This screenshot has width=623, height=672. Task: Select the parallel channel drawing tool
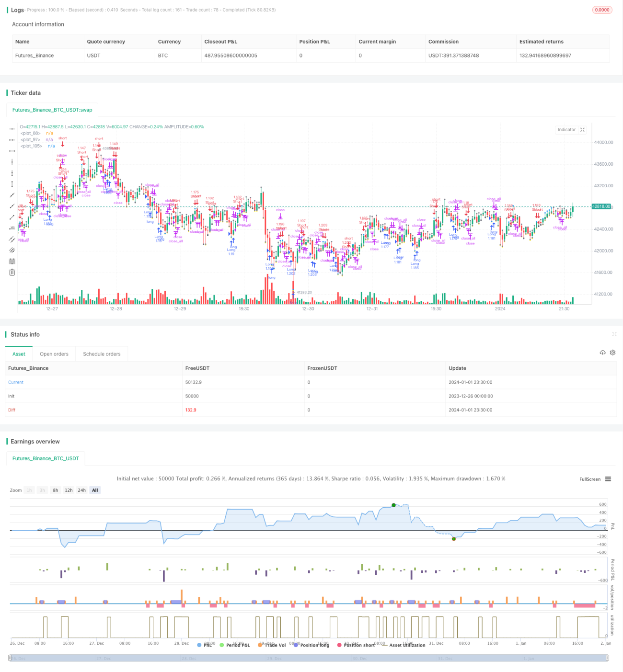pyautogui.click(x=12, y=239)
